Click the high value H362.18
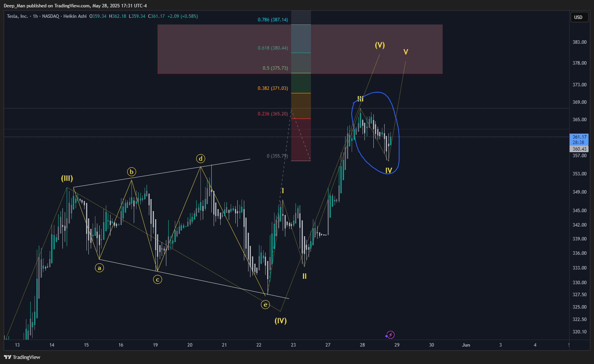 (x=117, y=16)
